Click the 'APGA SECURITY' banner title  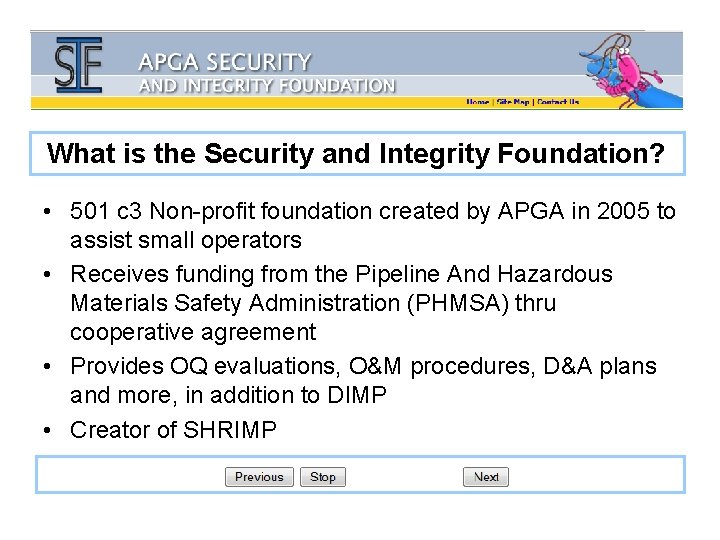(x=225, y=62)
